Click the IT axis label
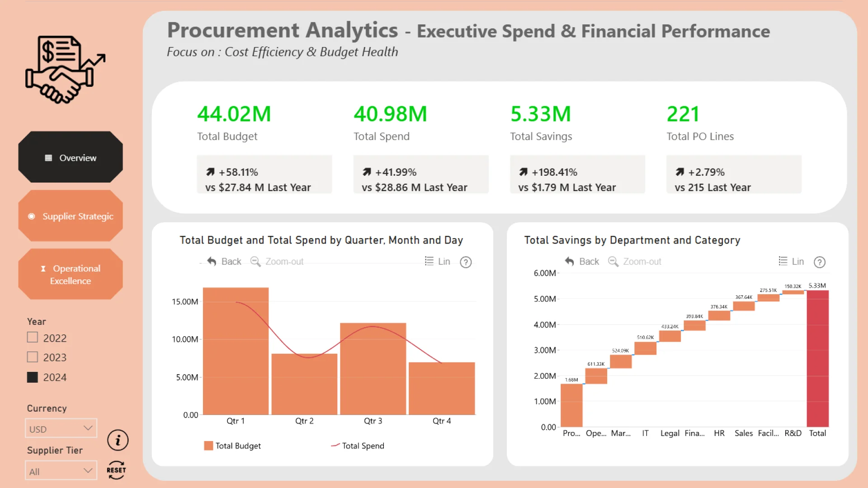 (645, 433)
